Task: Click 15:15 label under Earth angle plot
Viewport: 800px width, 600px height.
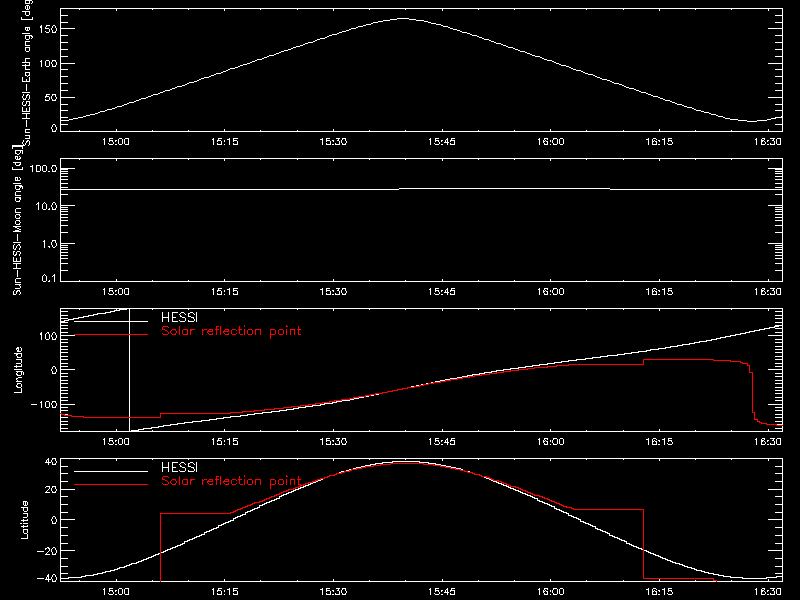Action: [x=224, y=142]
